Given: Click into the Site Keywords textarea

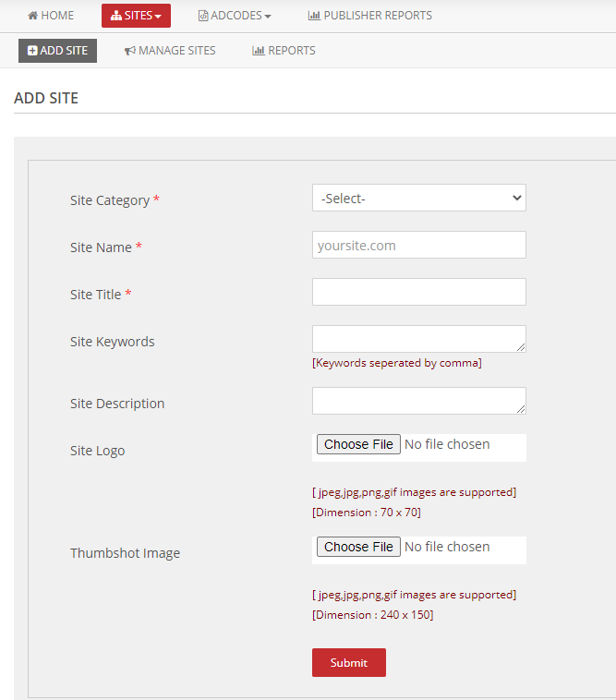Looking at the screenshot, I should [x=419, y=339].
